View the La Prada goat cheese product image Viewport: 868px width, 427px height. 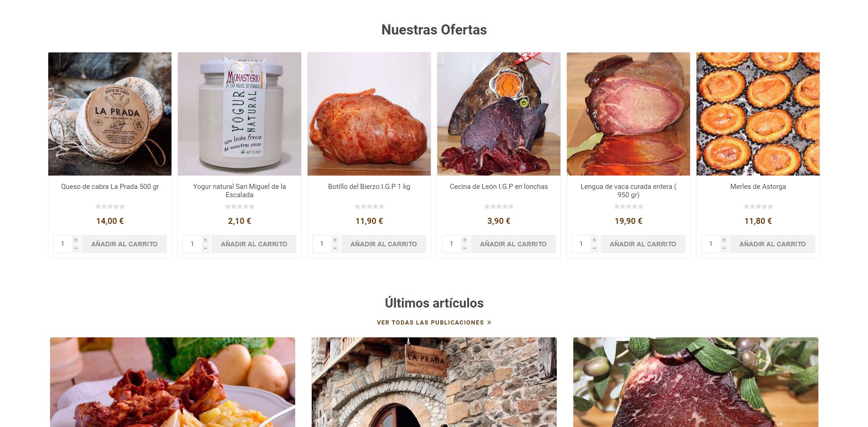[110, 114]
